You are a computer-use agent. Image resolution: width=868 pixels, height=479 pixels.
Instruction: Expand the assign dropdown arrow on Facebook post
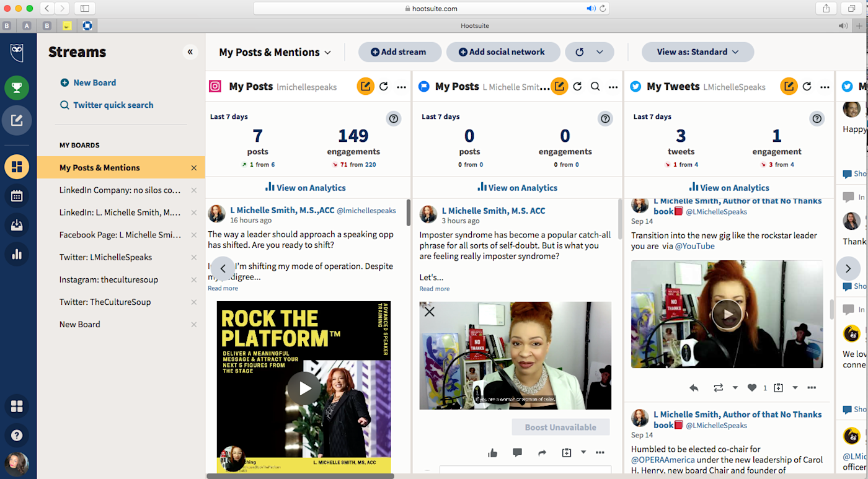pos(583,453)
